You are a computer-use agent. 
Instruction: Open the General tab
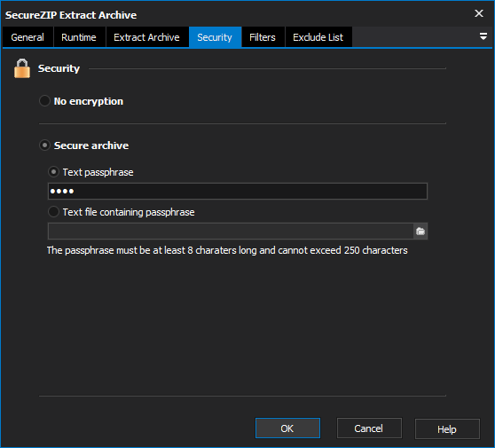pos(27,37)
